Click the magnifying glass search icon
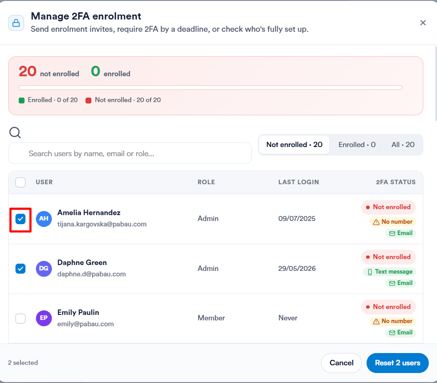 coord(15,132)
